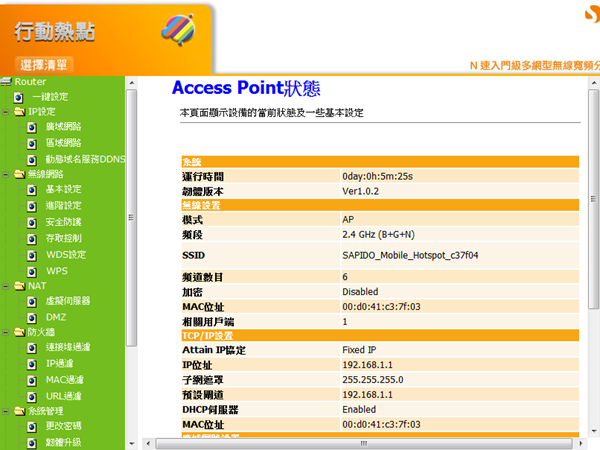Open the 韌體升級 page link
Screen dimensions: 600x450
(x=64, y=442)
